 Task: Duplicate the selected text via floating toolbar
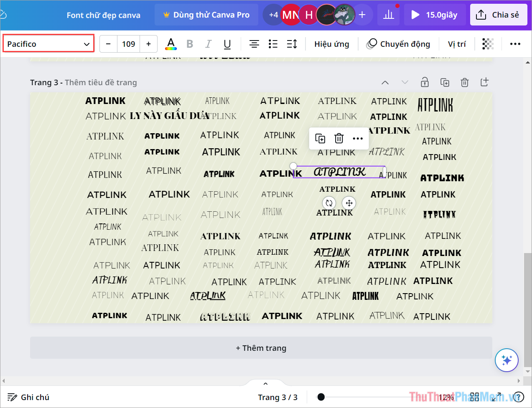pos(320,138)
